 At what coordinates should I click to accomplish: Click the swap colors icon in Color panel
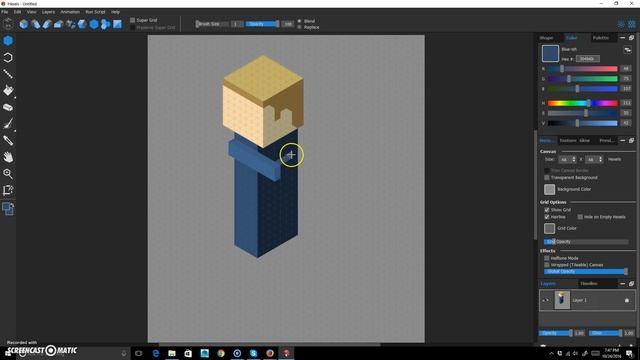tap(627, 50)
